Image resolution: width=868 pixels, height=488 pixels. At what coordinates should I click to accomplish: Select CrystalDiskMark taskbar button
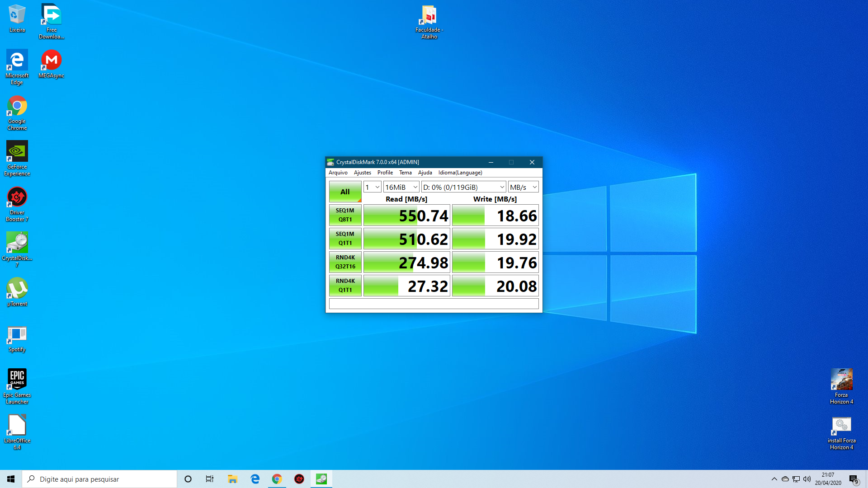click(x=321, y=479)
